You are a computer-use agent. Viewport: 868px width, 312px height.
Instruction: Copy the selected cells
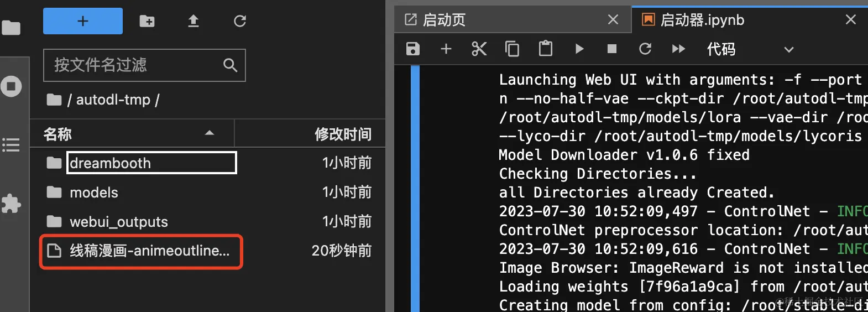tap(513, 49)
